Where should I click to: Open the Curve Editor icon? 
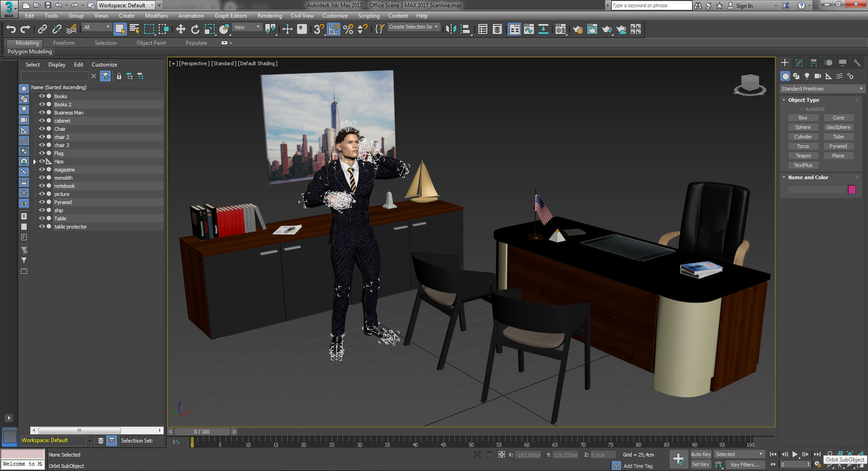(x=529, y=29)
